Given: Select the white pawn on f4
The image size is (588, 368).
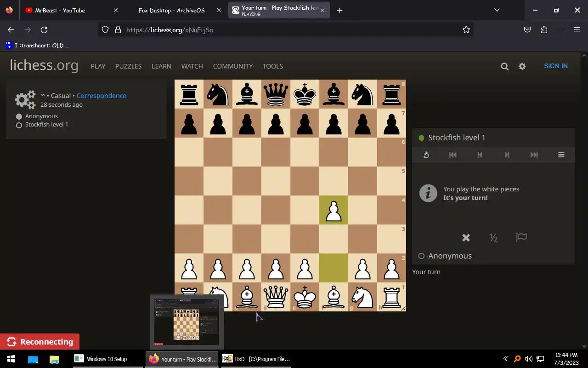Looking at the screenshot, I should (334, 210).
